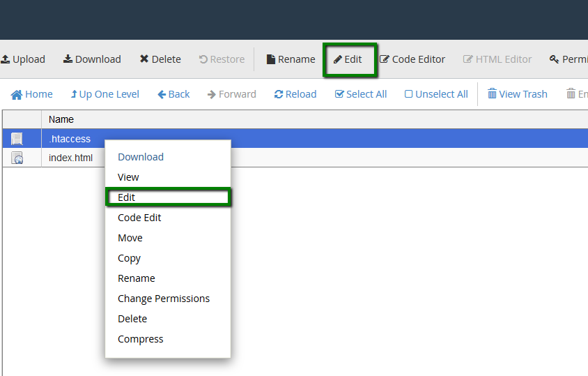Reload the file list
This screenshot has height=376, width=588.
tap(295, 94)
